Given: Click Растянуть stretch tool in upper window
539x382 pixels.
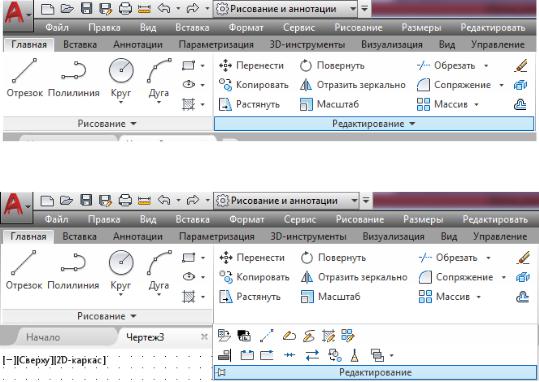Looking at the screenshot, I should (x=249, y=104).
